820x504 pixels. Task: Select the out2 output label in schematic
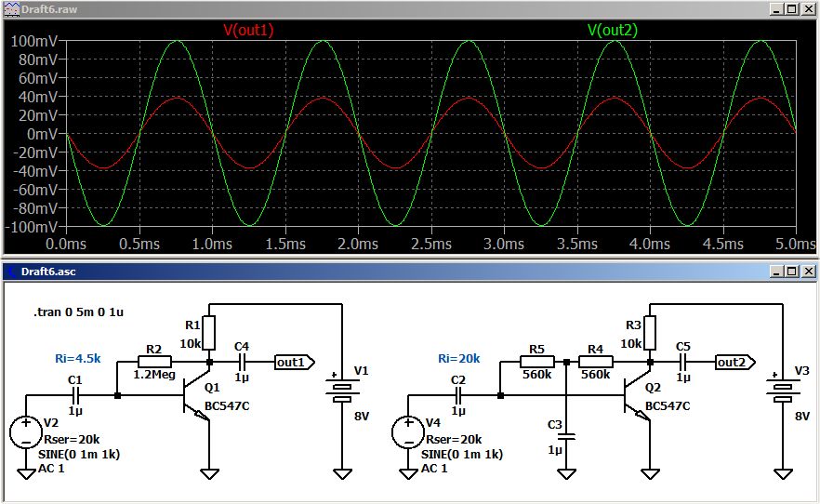735,362
